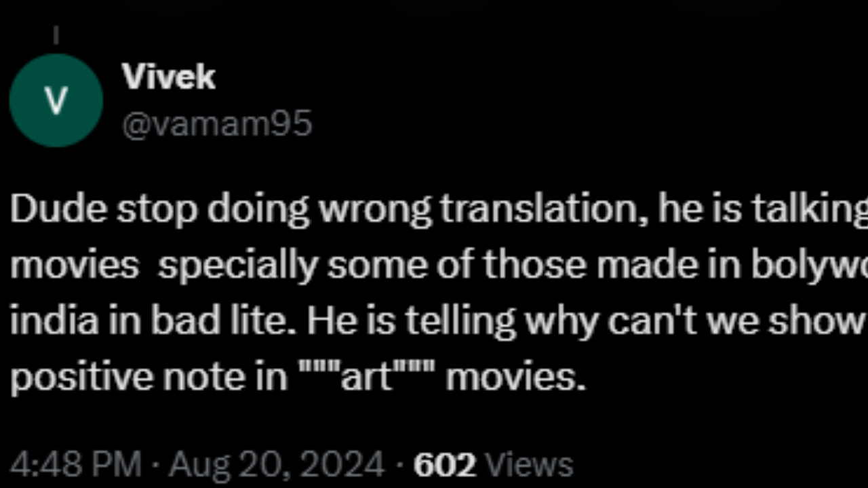
Task: Click the thread connector line above avatar
Action: [56, 35]
